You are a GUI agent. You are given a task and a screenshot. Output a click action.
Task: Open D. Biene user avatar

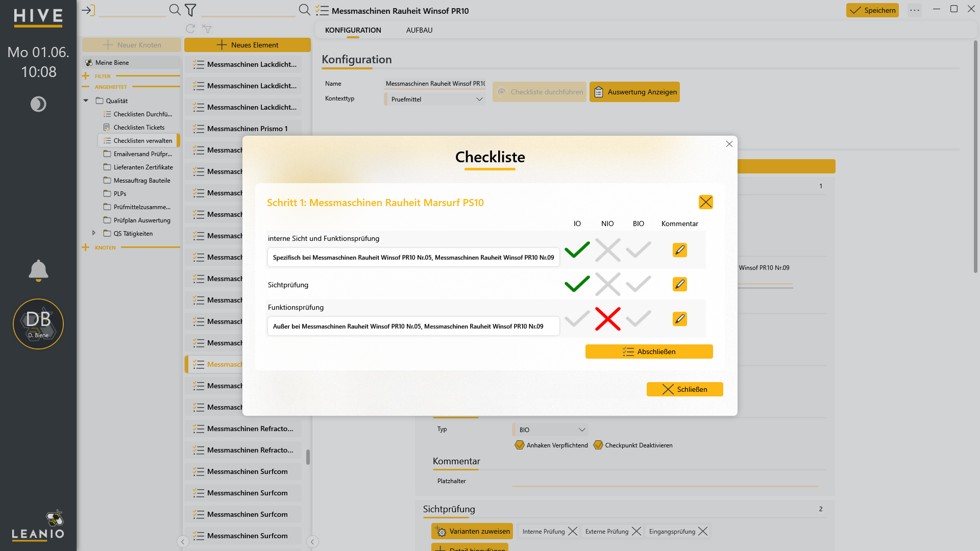tap(38, 324)
